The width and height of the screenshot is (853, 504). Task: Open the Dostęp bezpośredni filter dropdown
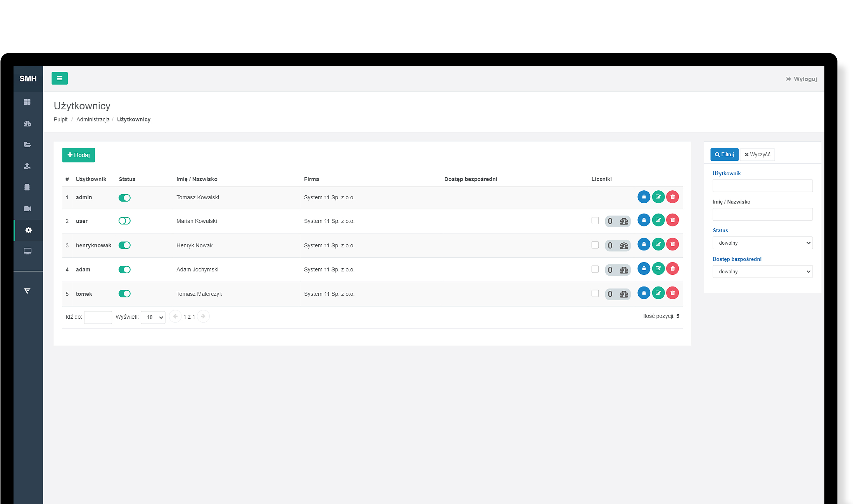point(762,272)
